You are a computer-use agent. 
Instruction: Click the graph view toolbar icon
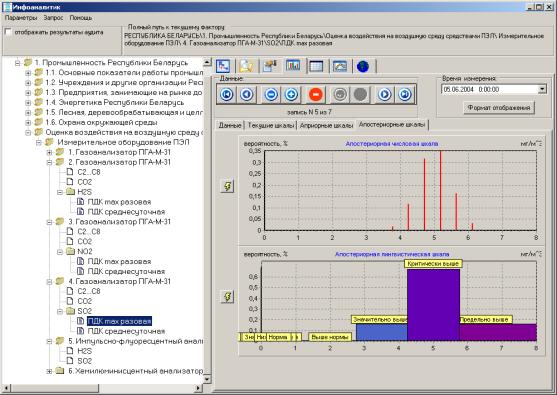click(223, 66)
